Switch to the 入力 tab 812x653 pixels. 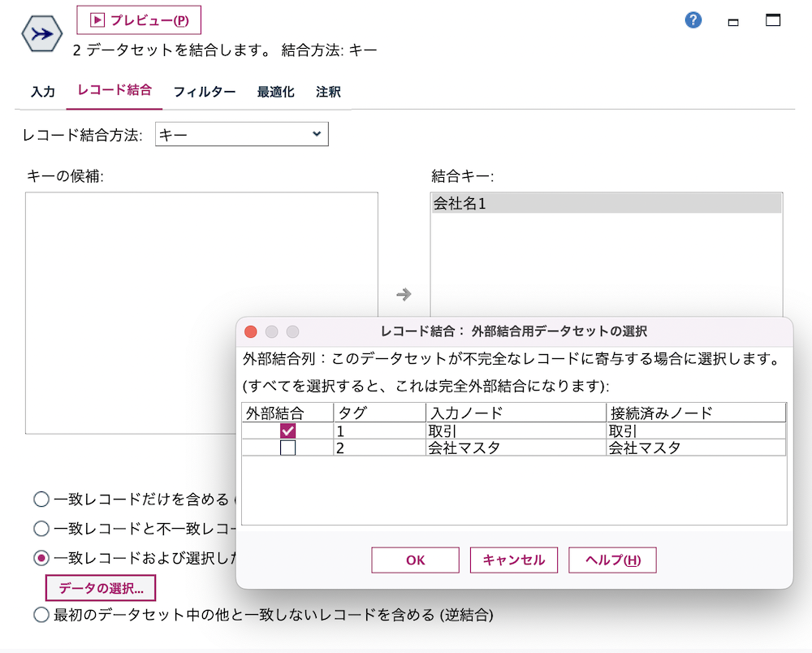pyautogui.click(x=41, y=92)
